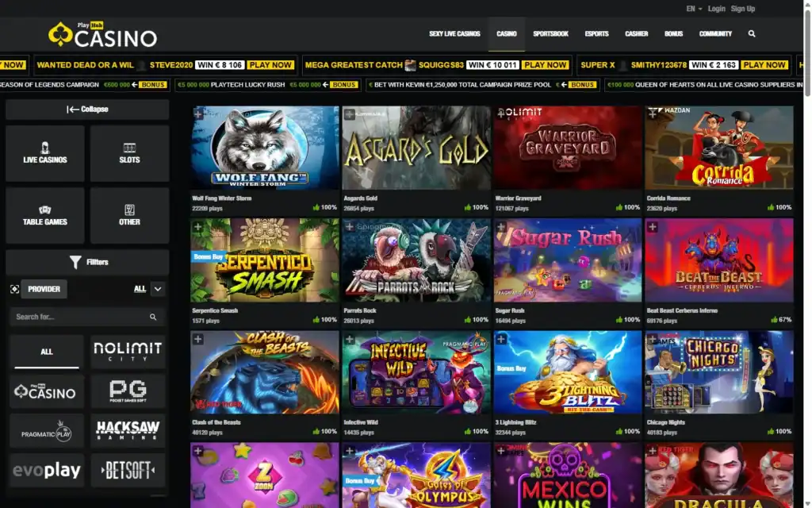Toggle the Provider filter button

click(x=44, y=289)
